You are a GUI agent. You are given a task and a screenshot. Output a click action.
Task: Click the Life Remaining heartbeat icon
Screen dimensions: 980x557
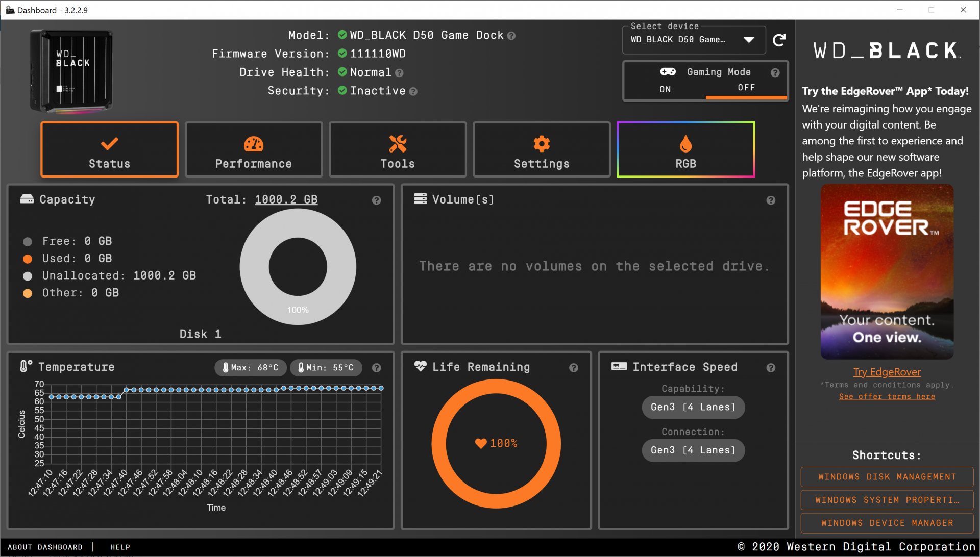[x=421, y=366]
